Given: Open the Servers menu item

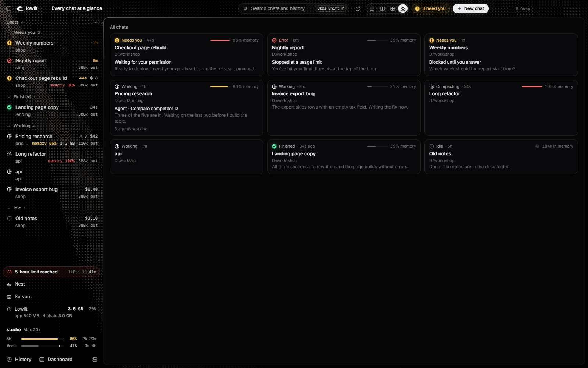Looking at the screenshot, I should coord(51,297).
